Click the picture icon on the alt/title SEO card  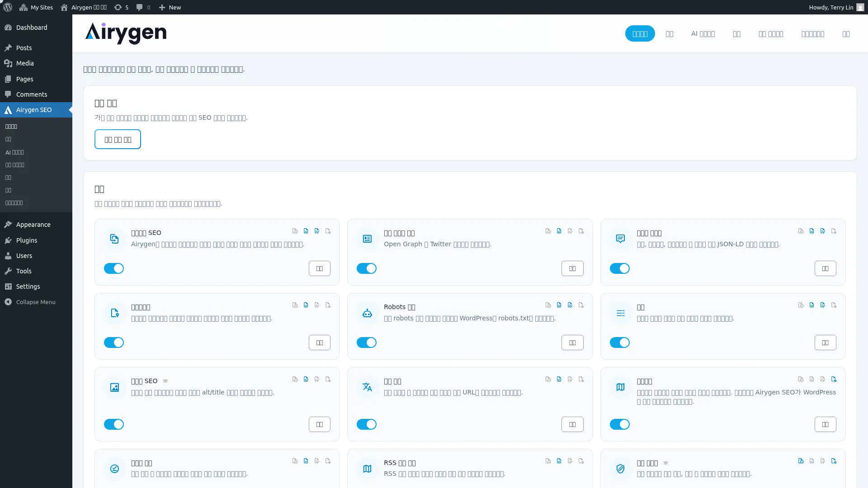[x=114, y=387]
